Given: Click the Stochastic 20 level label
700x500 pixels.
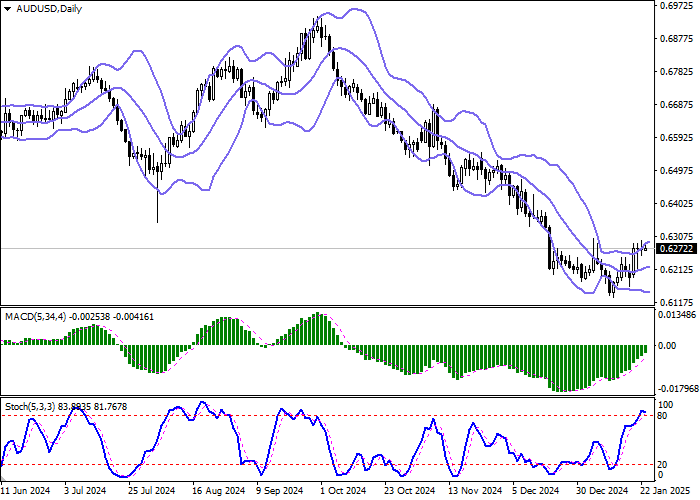Looking at the screenshot, I should click(x=661, y=465).
